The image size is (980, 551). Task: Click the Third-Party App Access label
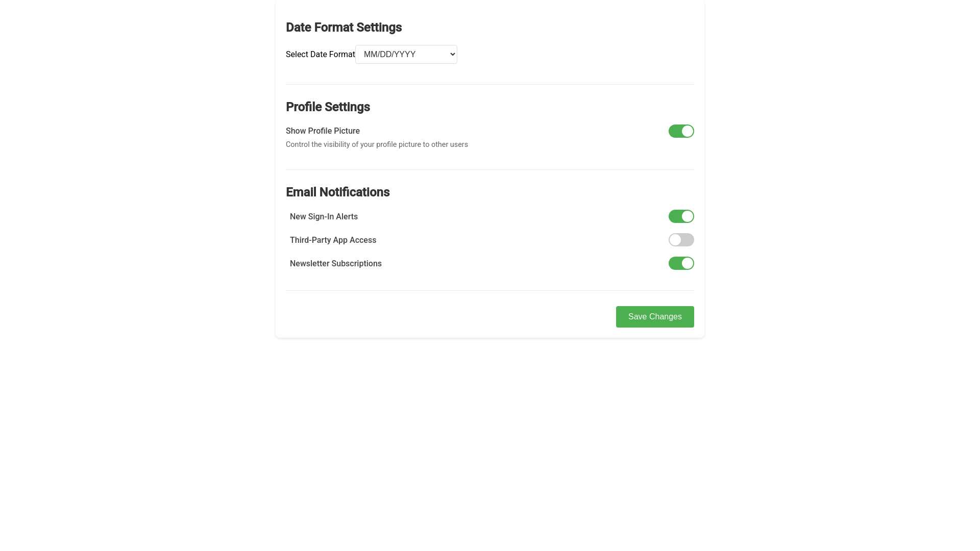point(333,240)
